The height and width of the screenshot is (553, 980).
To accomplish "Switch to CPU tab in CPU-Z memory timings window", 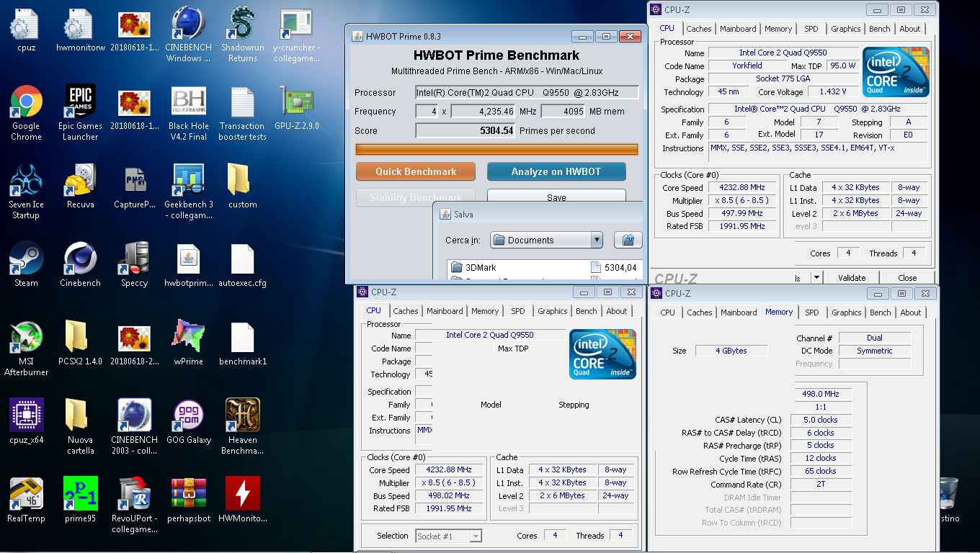I will 667,313.
